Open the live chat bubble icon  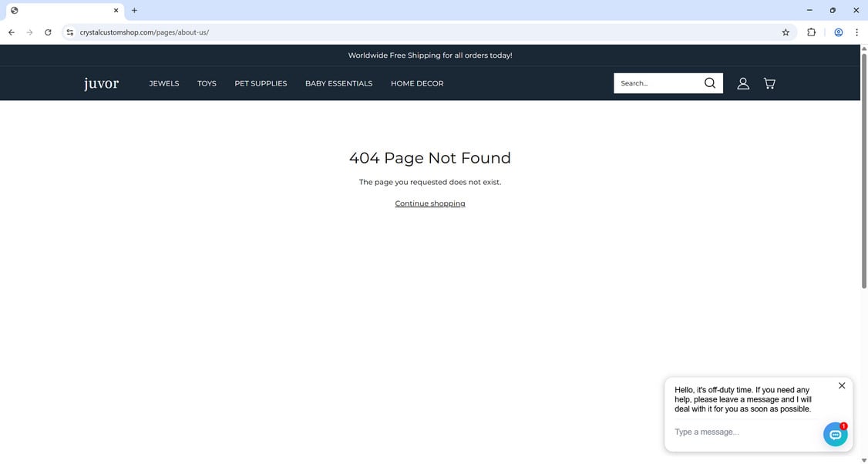pyautogui.click(x=836, y=434)
